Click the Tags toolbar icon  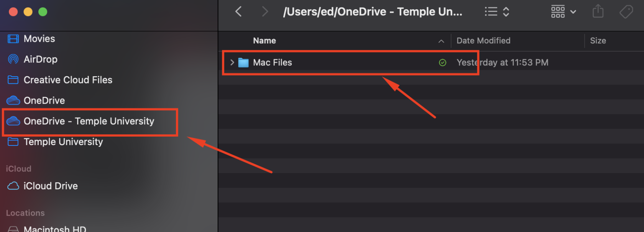click(x=626, y=11)
